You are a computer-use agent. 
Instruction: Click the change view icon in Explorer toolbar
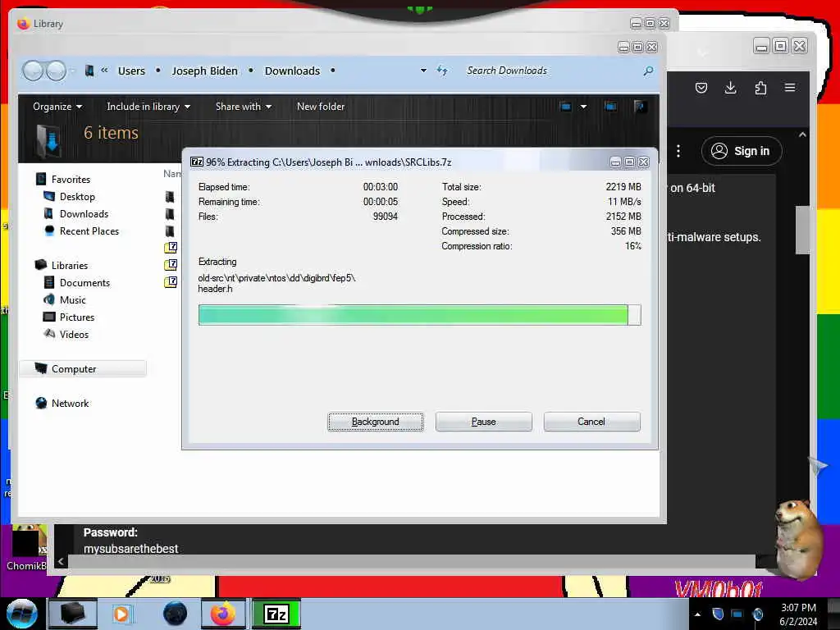click(566, 107)
